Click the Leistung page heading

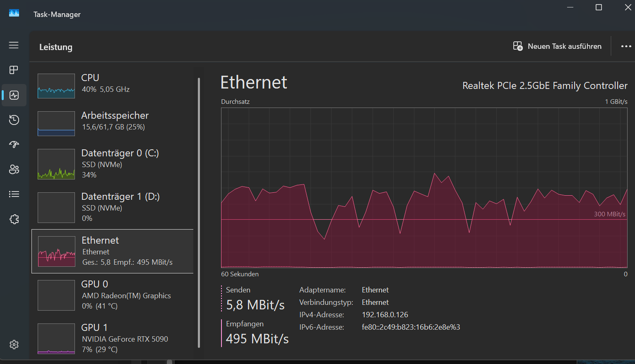coord(56,47)
